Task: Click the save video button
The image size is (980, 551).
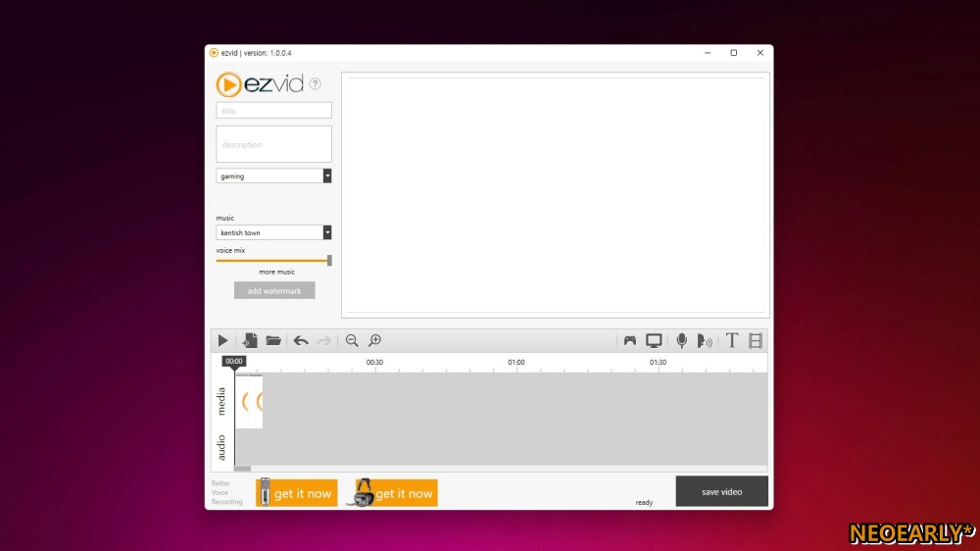Action: (722, 491)
